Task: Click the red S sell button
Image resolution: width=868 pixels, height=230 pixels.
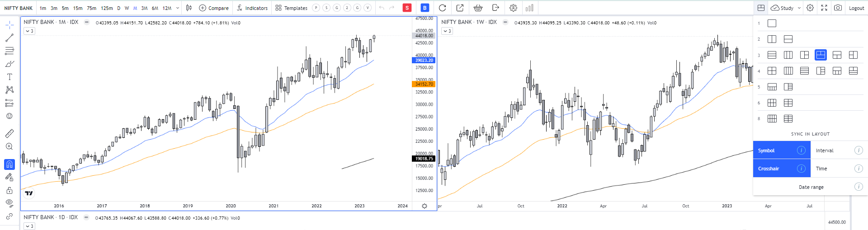Action: pyautogui.click(x=407, y=8)
